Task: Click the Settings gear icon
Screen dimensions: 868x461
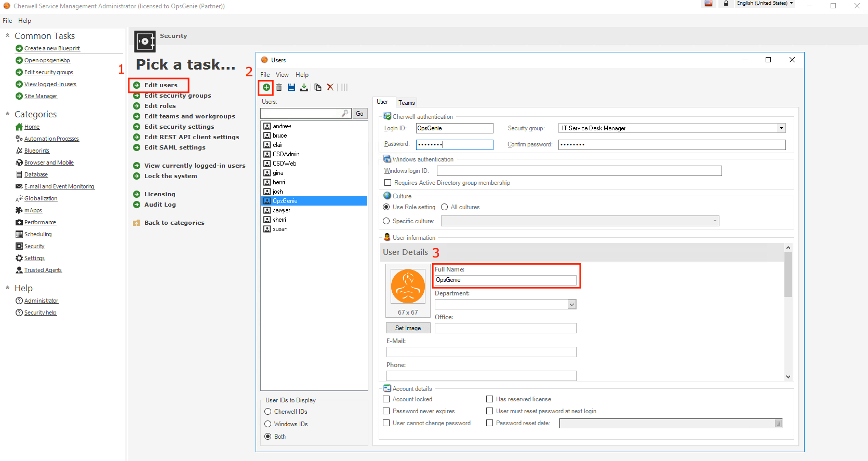Action: click(x=19, y=258)
